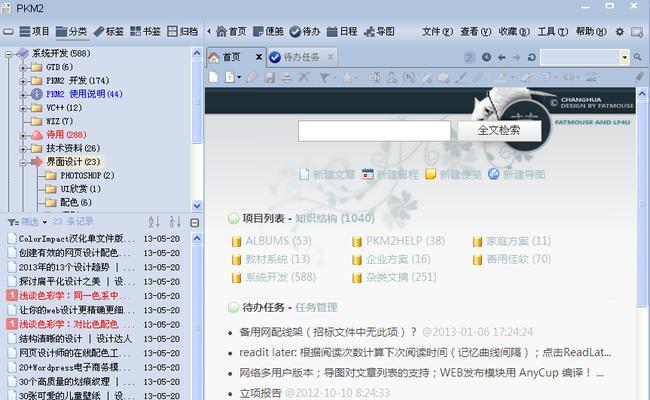Open the 项目 (Projects) panel

(x=34, y=32)
